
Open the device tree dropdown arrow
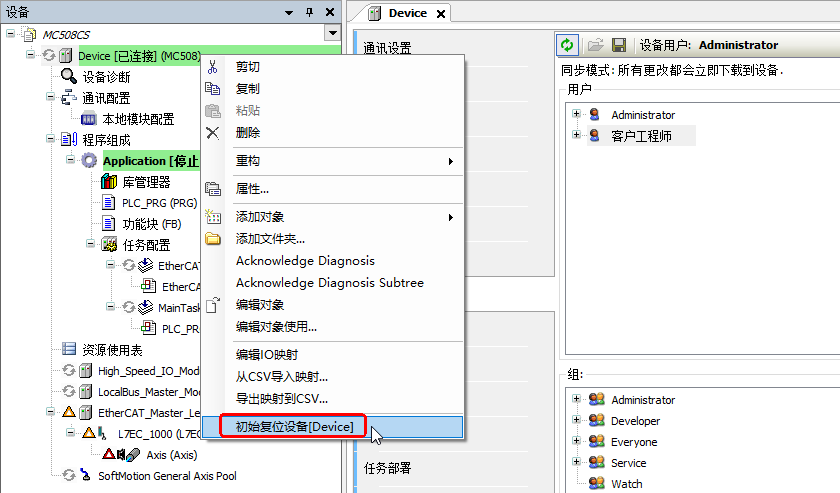point(333,33)
